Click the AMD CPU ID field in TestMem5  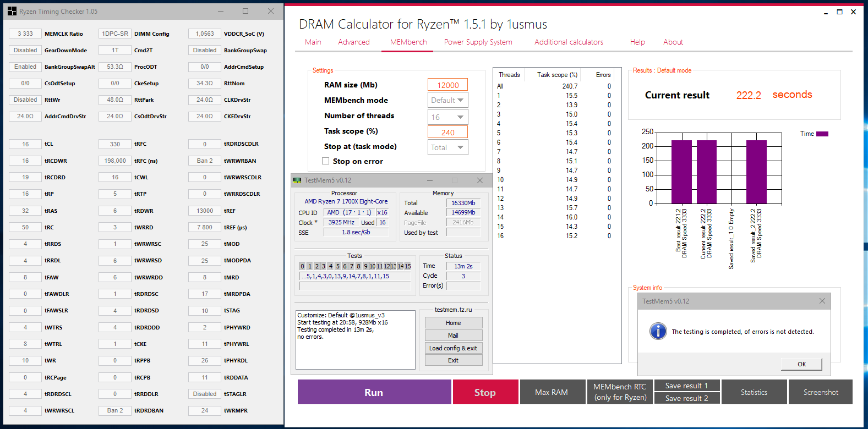coord(349,212)
